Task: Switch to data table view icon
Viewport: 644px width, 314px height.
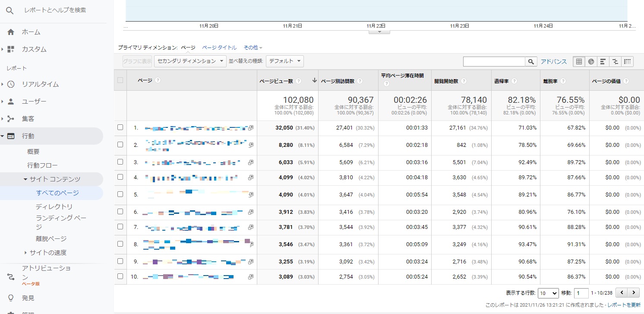Action: [579, 62]
